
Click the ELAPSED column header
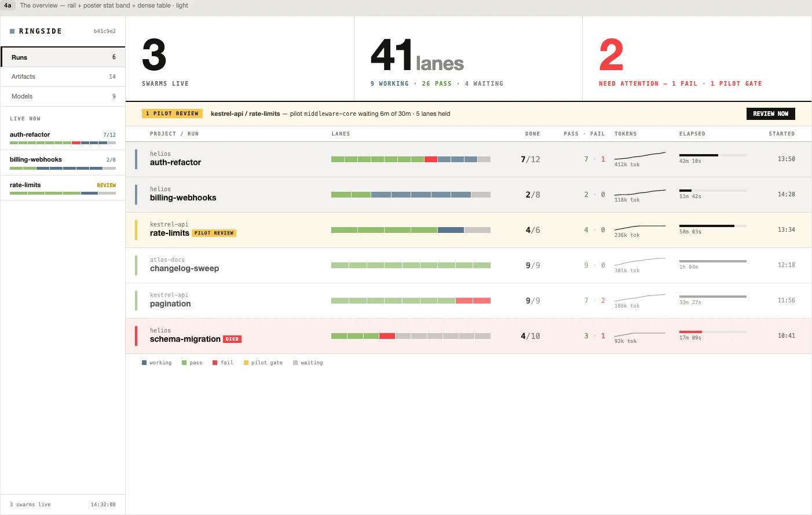pyautogui.click(x=692, y=134)
